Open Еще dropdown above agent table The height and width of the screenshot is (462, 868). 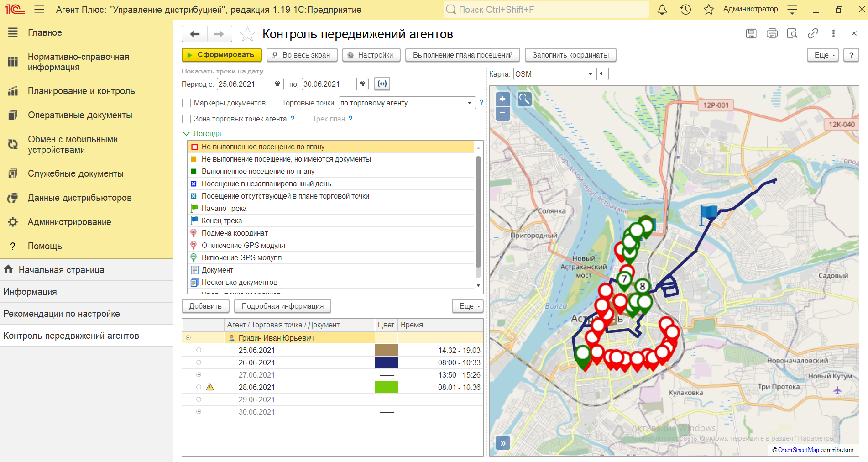(x=468, y=306)
